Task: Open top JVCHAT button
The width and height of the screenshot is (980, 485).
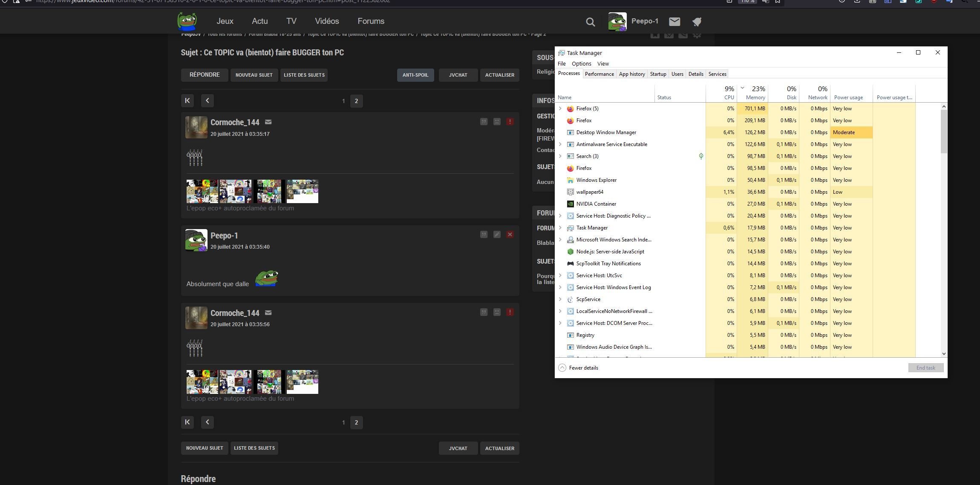Action: click(458, 75)
